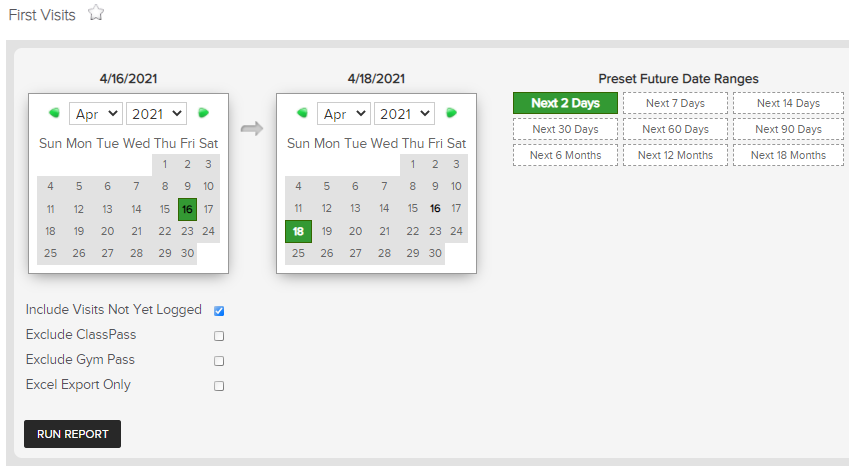
Task: Enable Exclude Gym Pass checkbox
Action: [x=219, y=361]
